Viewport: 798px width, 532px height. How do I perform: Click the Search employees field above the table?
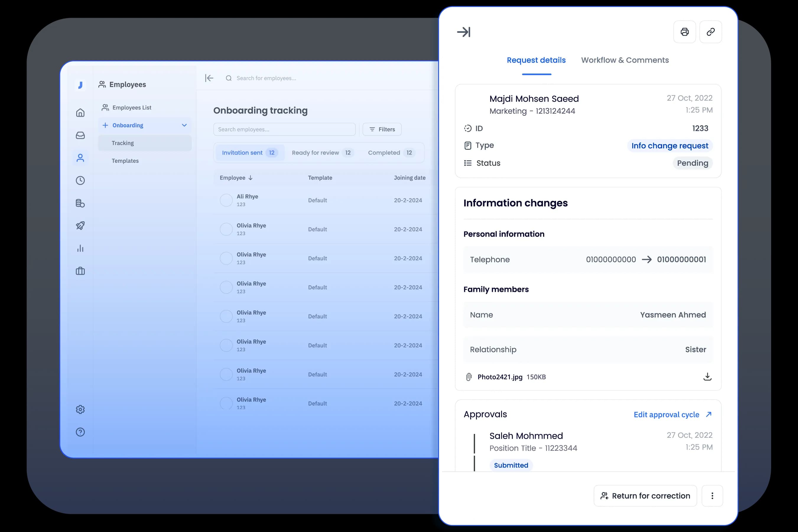[284, 129]
